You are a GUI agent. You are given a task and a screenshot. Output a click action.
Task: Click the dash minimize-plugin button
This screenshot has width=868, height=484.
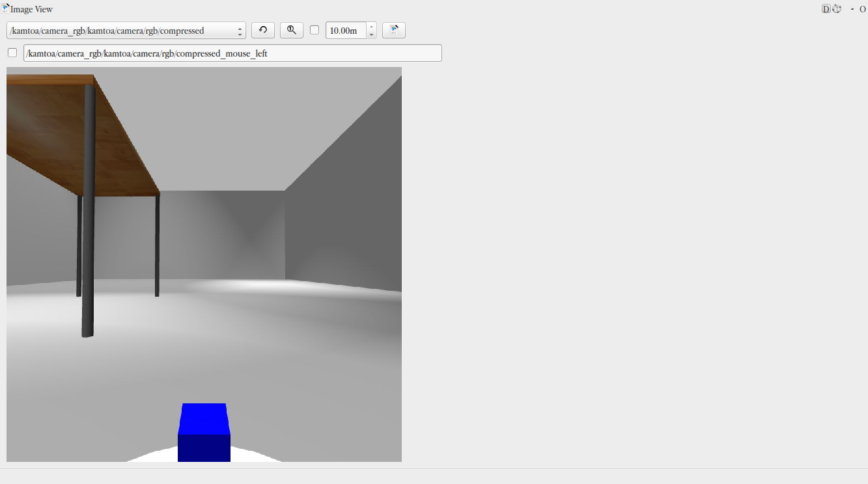coord(852,9)
